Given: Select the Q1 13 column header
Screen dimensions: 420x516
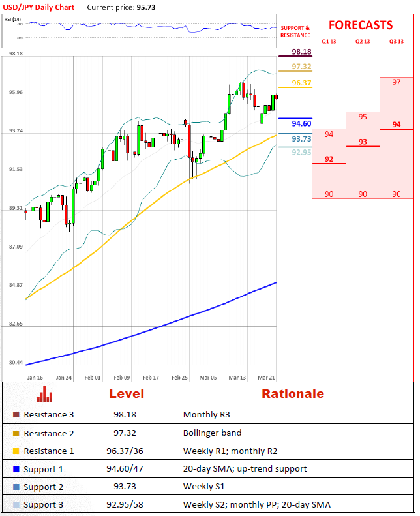Looking at the screenshot, I should [329, 42].
